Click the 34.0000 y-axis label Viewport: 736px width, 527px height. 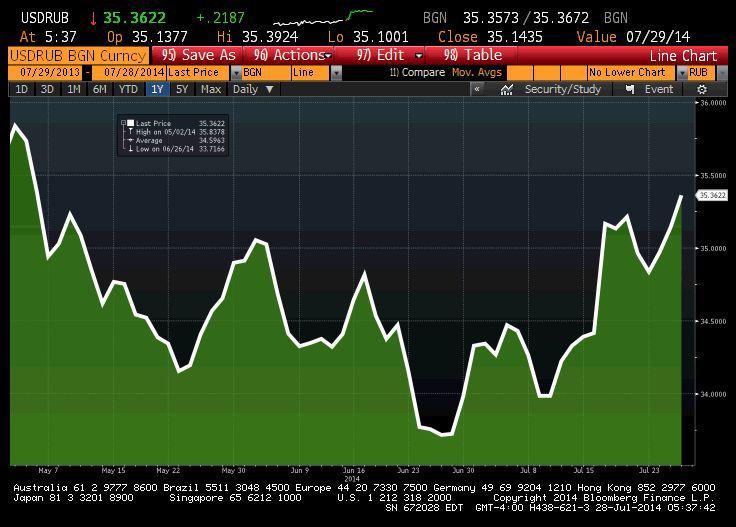(713, 394)
